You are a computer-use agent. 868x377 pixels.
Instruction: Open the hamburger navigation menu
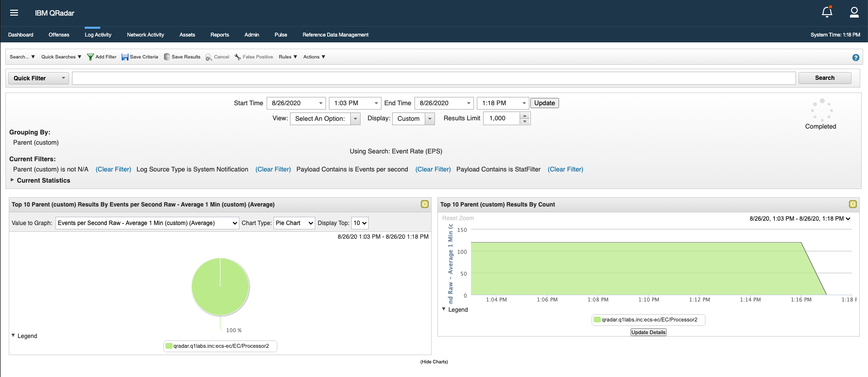[14, 13]
